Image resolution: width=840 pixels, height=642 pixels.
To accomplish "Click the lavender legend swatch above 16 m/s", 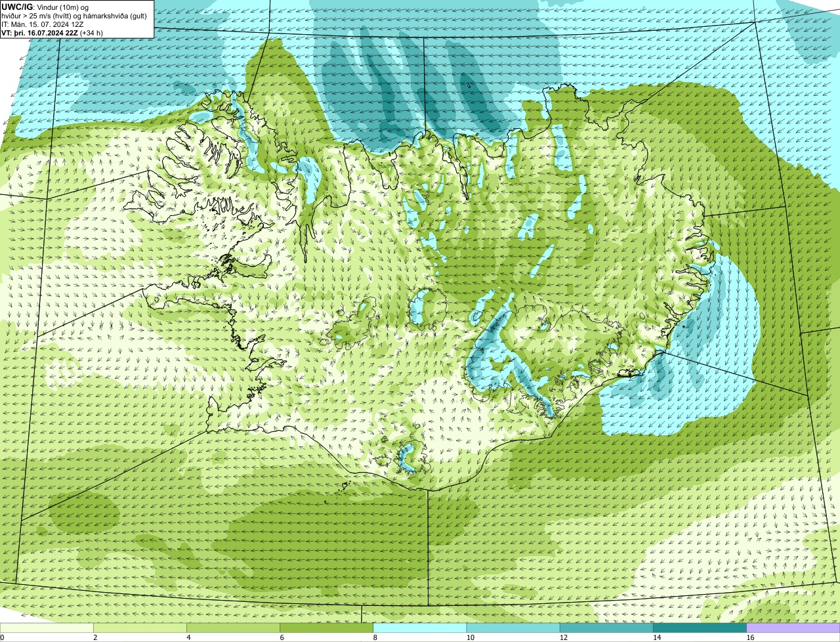I will point(793,628).
